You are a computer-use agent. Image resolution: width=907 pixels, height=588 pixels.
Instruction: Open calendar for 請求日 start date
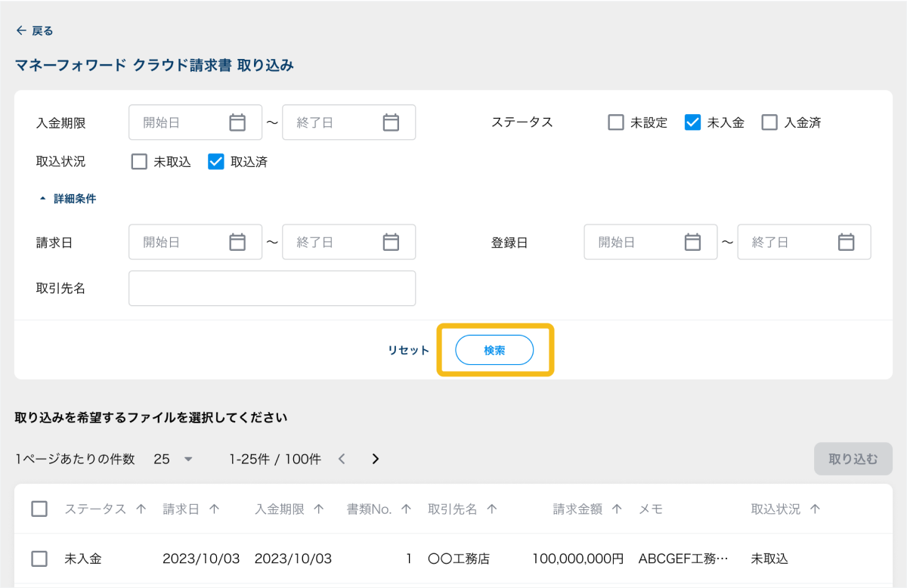(x=237, y=243)
